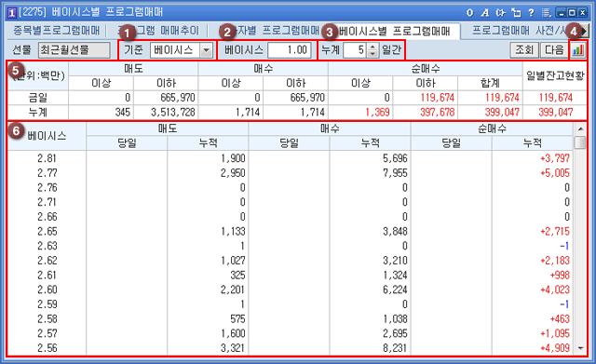The image size is (596, 364).
Task: Click the font 'A' icon in title bar
Action: pyautogui.click(x=485, y=13)
